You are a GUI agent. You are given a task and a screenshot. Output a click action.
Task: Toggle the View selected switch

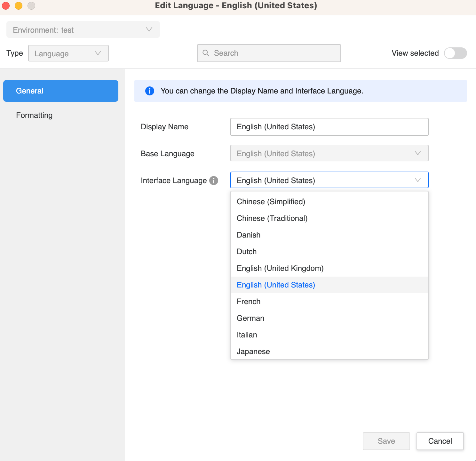click(455, 53)
